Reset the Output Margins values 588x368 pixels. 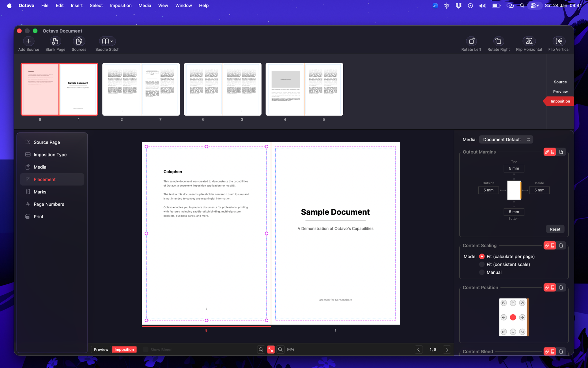tap(555, 229)
